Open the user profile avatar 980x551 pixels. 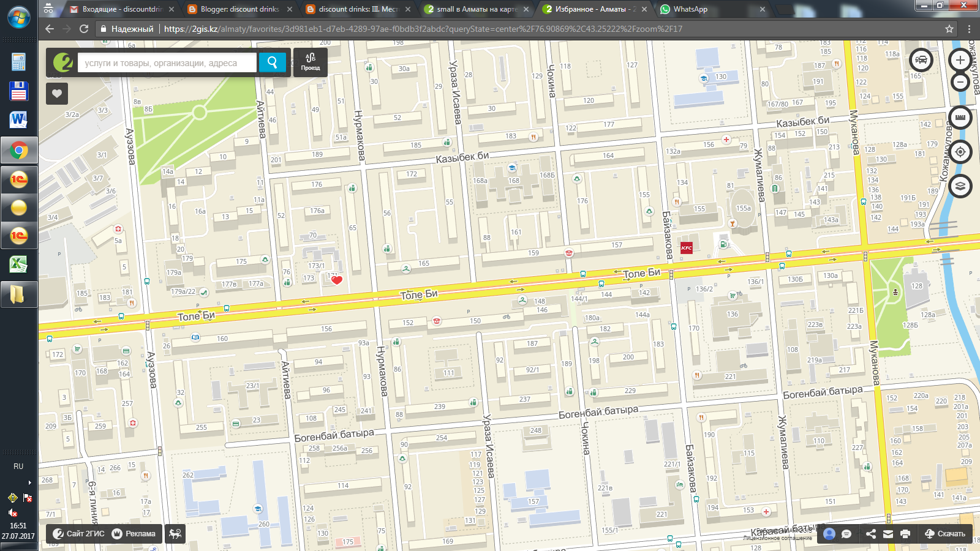[x=829, y=534]
